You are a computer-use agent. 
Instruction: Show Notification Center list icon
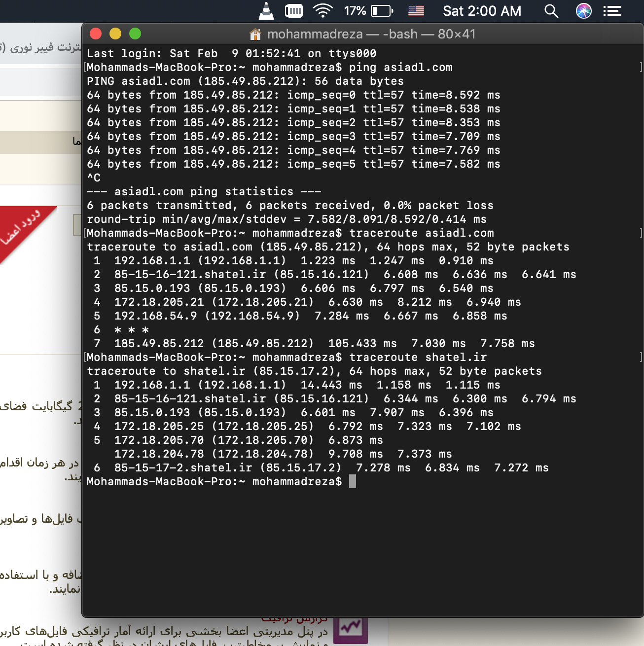tap(612, 11)
